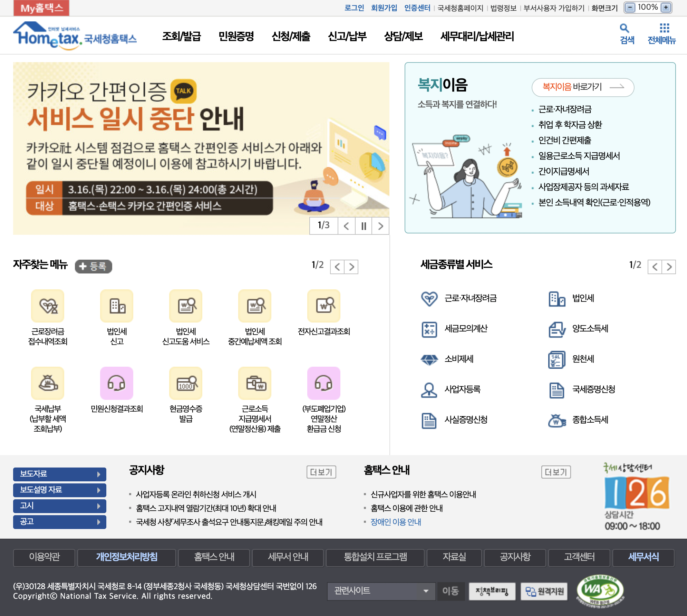Image resolution: width=687 pixels, height=616 pixels.
Task: Expand the 공고 link
Action: click(60, 522)
